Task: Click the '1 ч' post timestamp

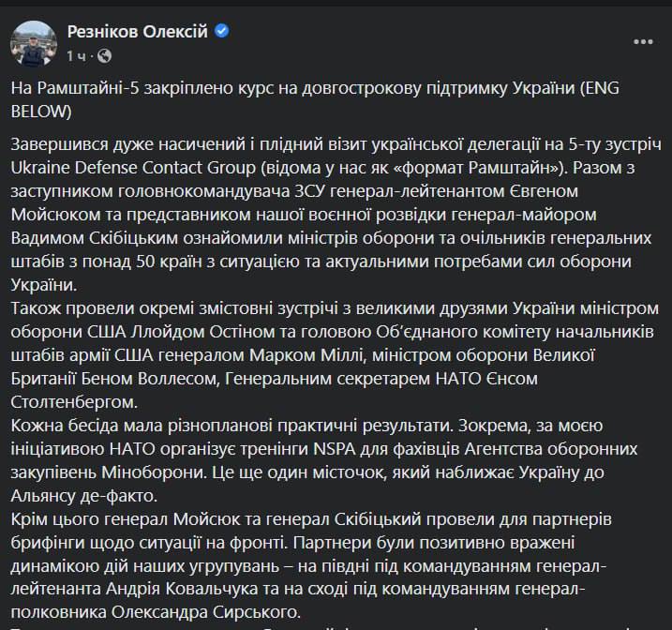Action: (x=77, y=54)
